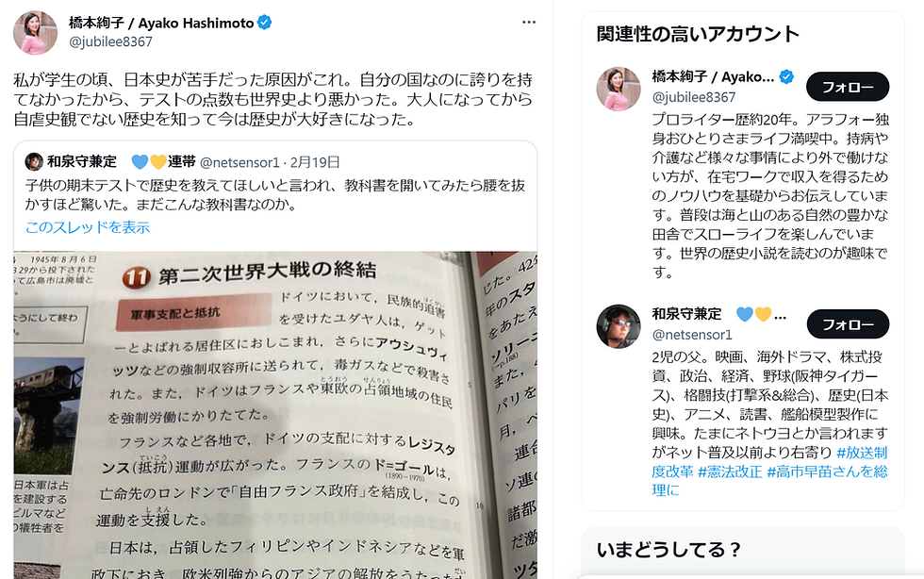The image size is (924, 579).
Task: Click 和泉守兼定's avatar in related accounts
Action: (x=619, y=326)
